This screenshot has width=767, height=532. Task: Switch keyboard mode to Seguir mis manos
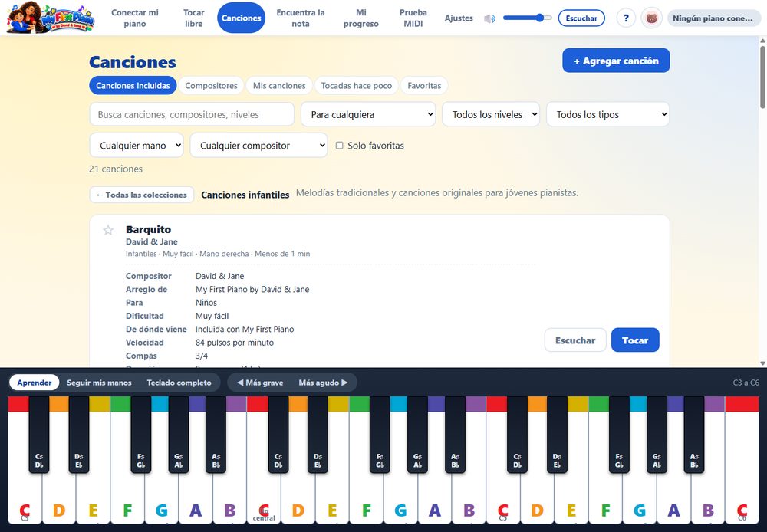[99, 383]
